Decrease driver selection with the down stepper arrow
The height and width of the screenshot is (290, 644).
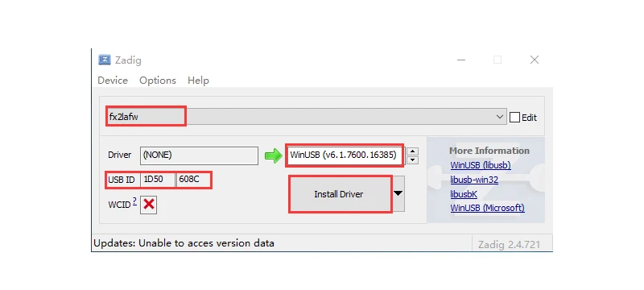[412, 160]
